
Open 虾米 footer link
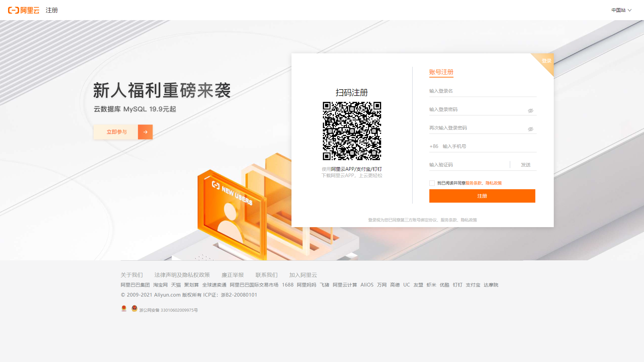pos(431,285)
